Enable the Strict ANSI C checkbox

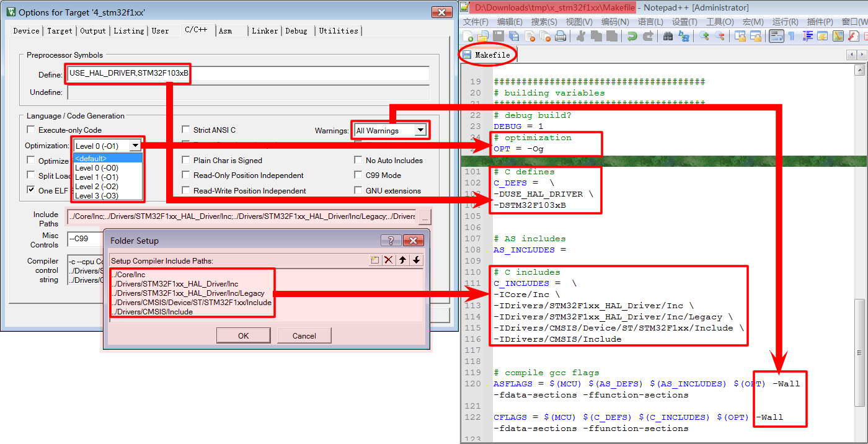click(186, 130)
